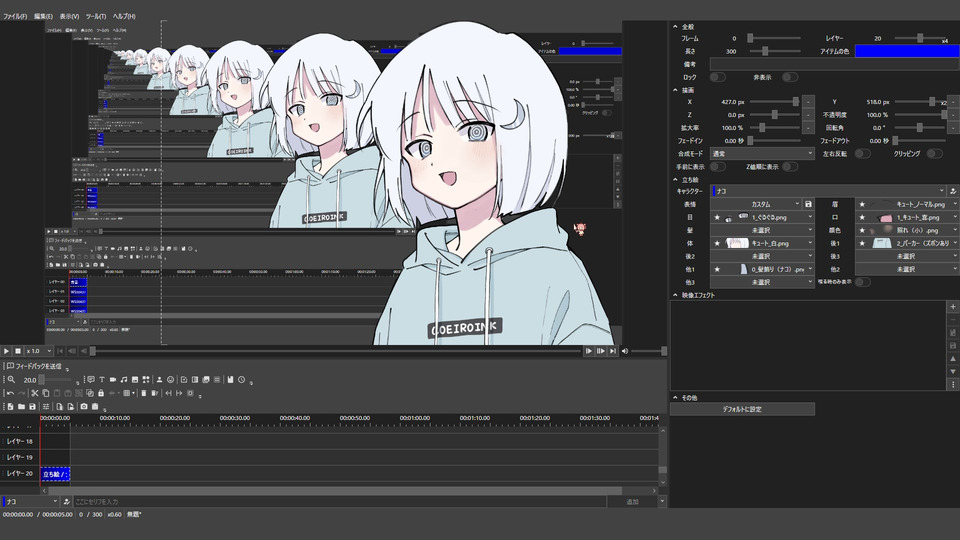Click the 備考 input field
Viewport: 960px width, 540px height.
coord(834,64)
